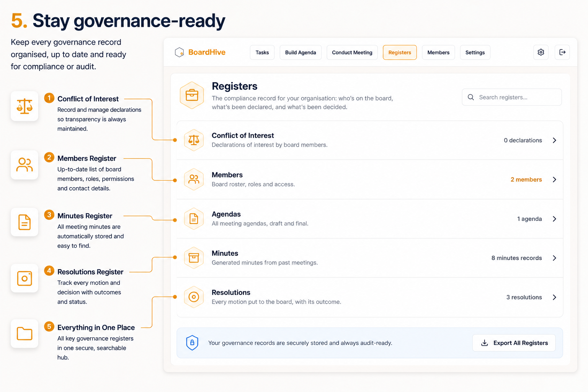Click the logout icon button
The image size is (588, 392).
pos(562,52)
